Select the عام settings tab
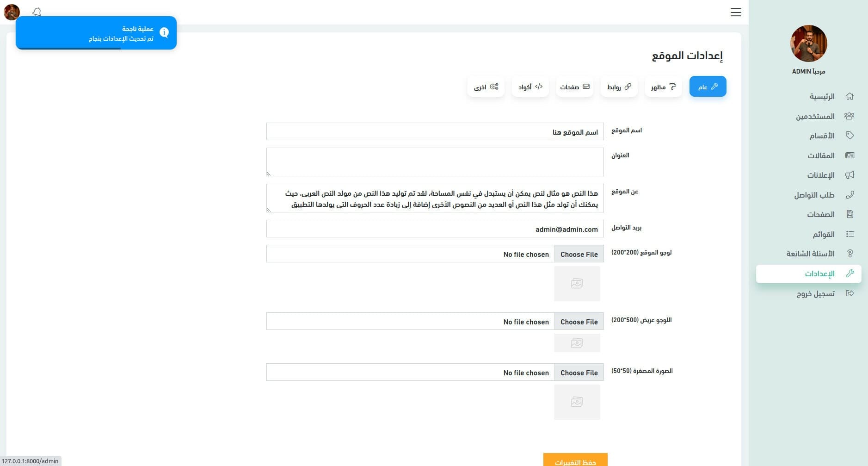The image size is (868, 466). tap(708, 87)
